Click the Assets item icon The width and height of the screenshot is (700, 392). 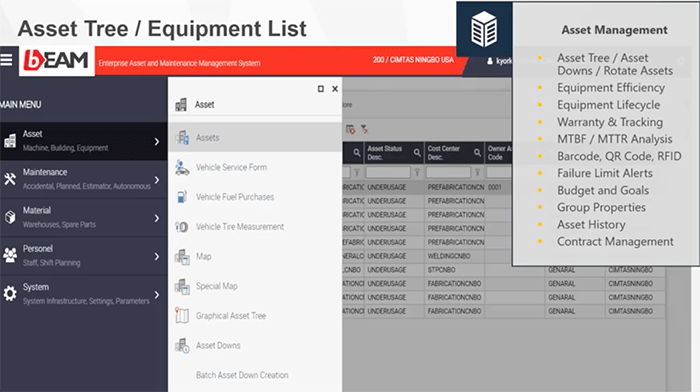pyautogui.click(x=182, y=138)
